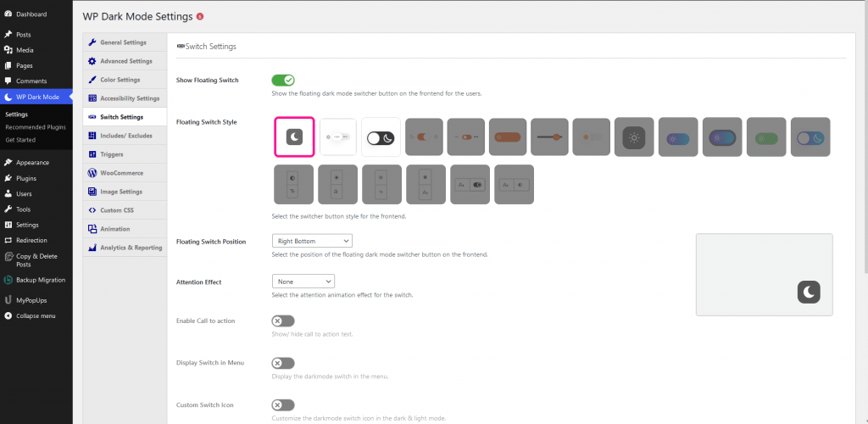Open the Recommended Plugins submenu link

click(36, 127)
